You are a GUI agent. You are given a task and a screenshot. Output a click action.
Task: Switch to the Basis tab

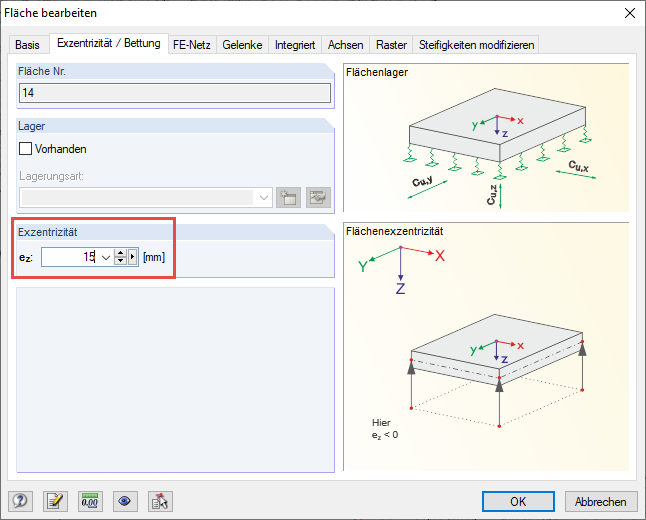click(x=27, y=45)
